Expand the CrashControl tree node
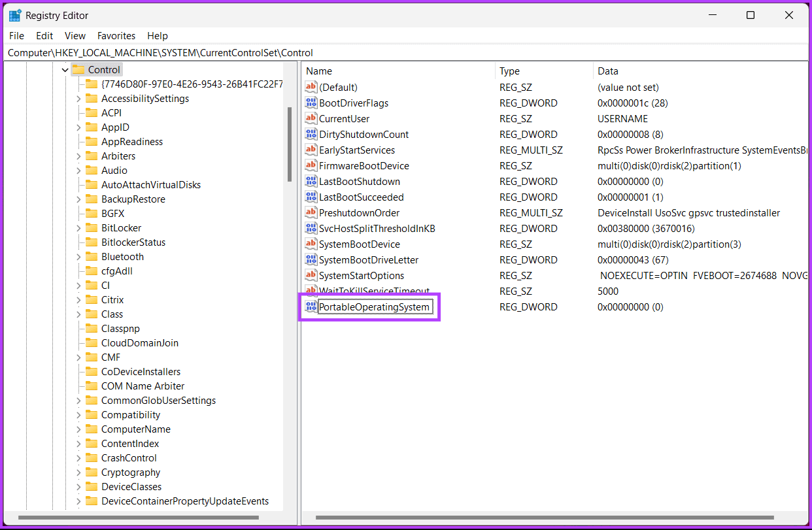The image size is (812, 530). 78,458
